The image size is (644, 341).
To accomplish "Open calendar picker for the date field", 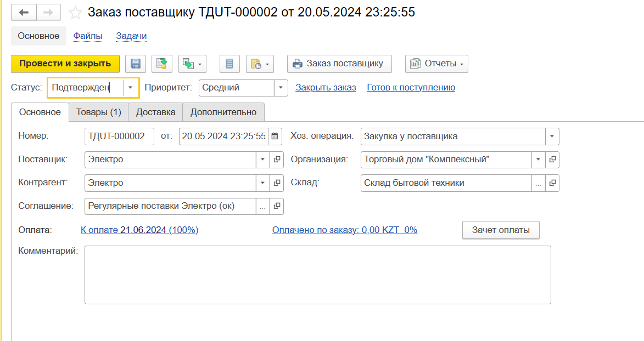I will point(275,137).
